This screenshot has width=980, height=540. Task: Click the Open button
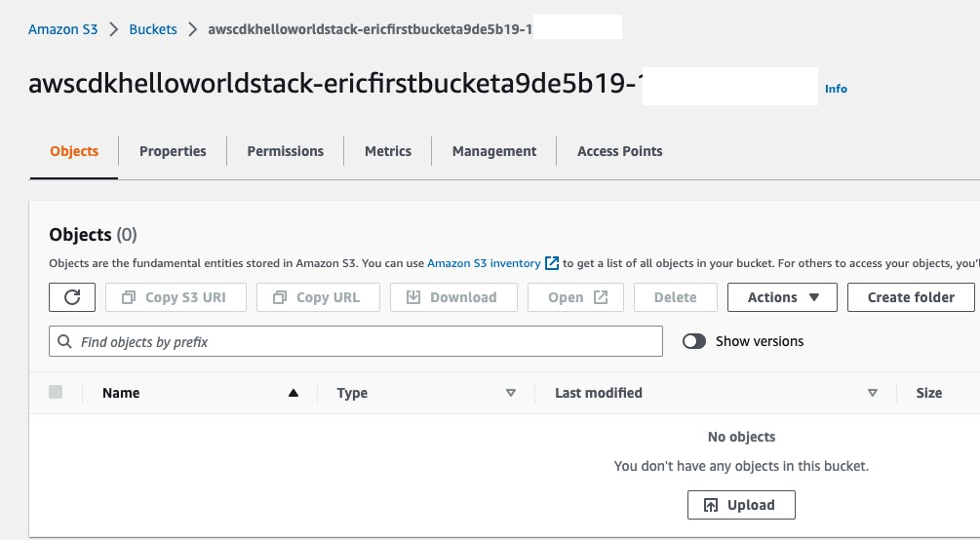click(575, 297)
